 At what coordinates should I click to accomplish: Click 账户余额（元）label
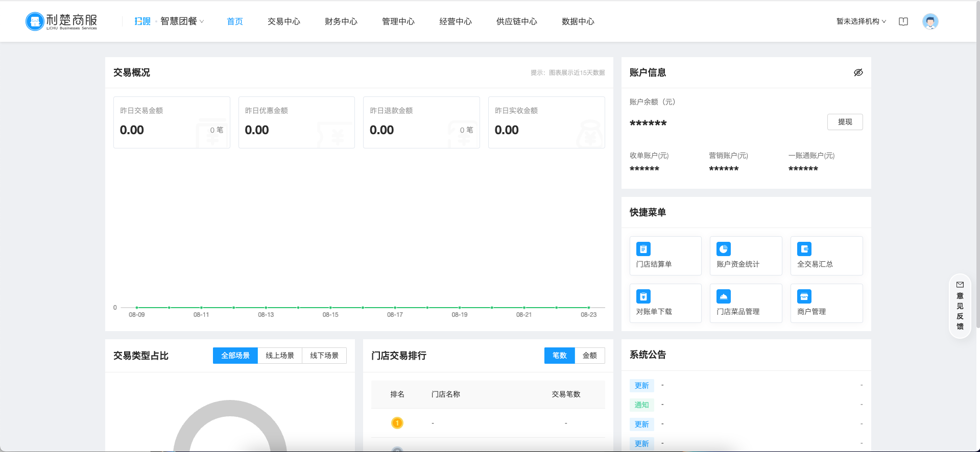click(653, 102)
